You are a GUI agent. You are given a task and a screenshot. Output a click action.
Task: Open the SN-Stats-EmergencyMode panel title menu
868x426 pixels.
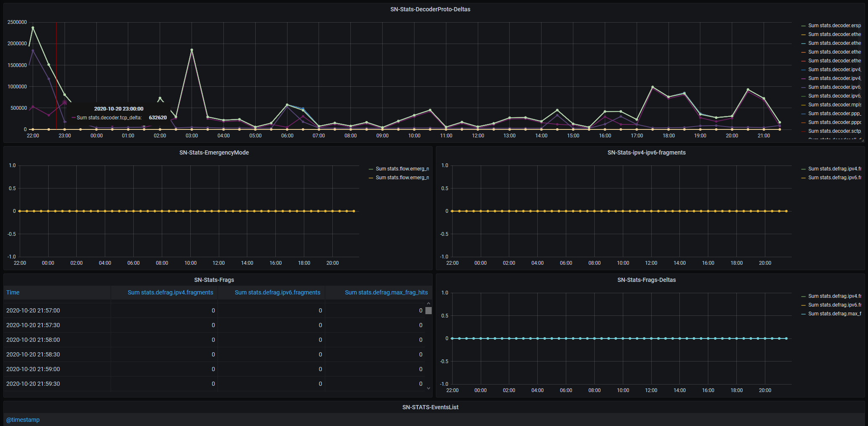click(214, 152)
